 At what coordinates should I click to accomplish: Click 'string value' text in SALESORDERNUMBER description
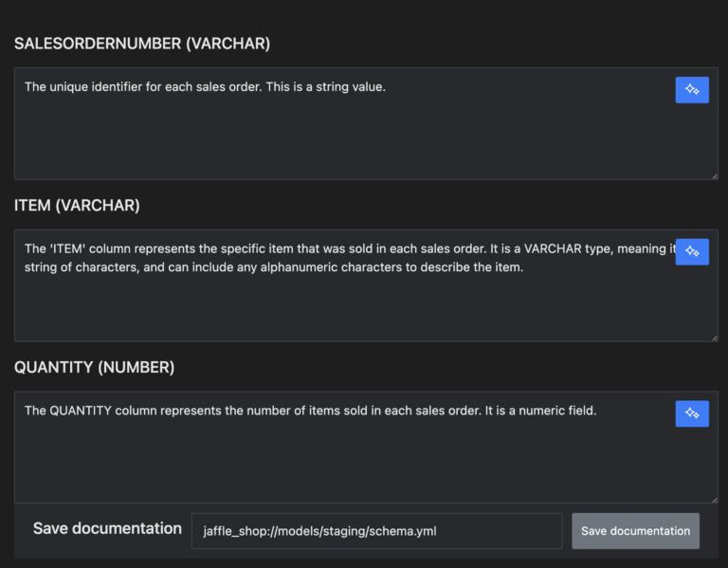coord(349,87)
